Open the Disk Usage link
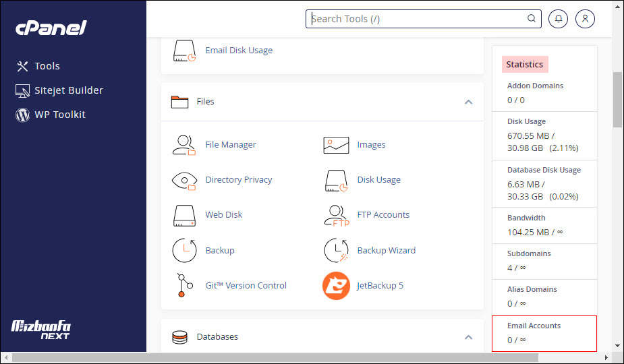624x364 pixels. (378, 180)
